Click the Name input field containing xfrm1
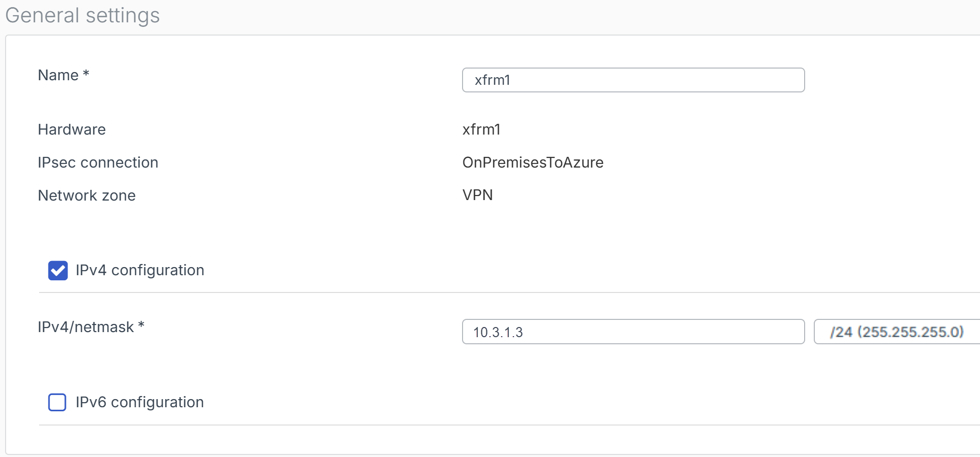Viewport: 980px width, 457px height. (x=633, y=80)
